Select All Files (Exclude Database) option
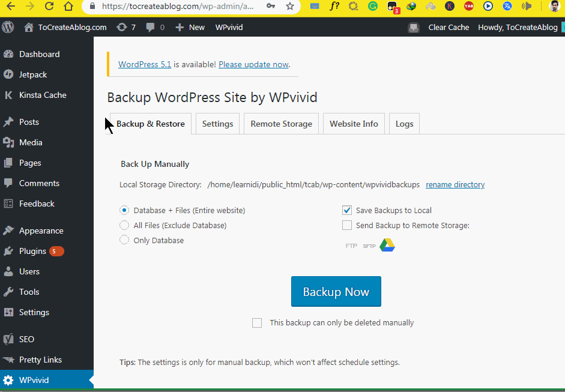The width and height of the screenshot is (565, 392). (124, 226)
